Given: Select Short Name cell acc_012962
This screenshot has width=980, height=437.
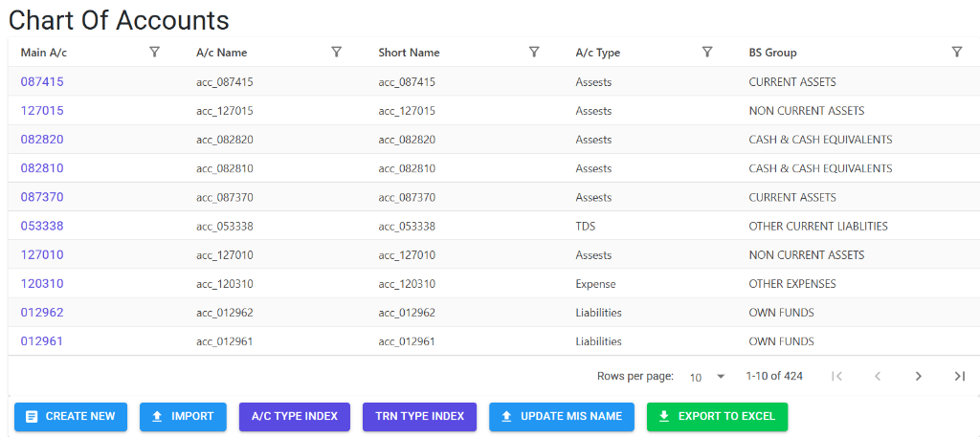Looking at the screenshot, I should [407, 313].
